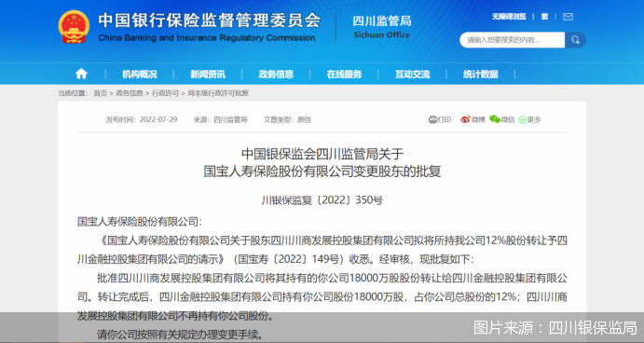Viewport: 644px width, 343px height.
Task: Click the home icon in navigation bar
Action: point(81,74)
